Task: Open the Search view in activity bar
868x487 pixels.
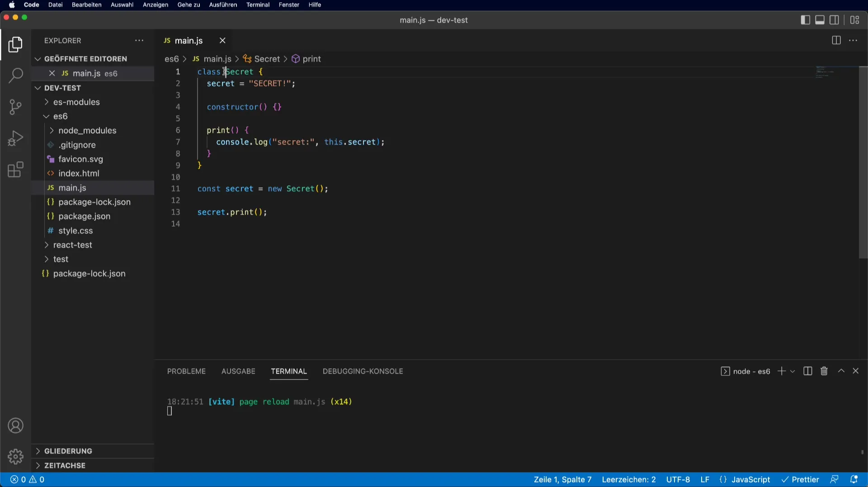Action: 15,75
